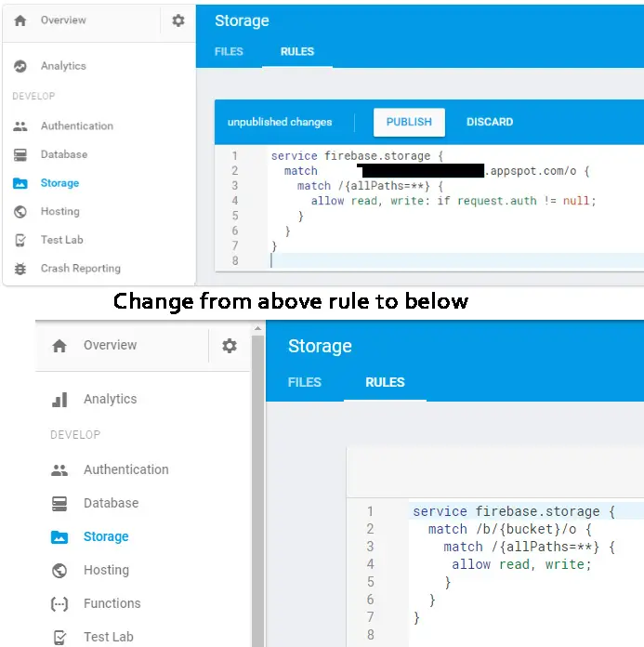Click 'allow' keyword in bottom rules editor
The height and width of the screenshot is (647, 644).
[x=471, y=564]
